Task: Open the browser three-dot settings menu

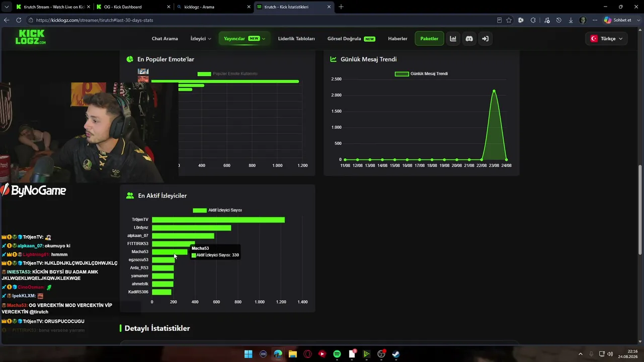Action: tap(595, 20)
